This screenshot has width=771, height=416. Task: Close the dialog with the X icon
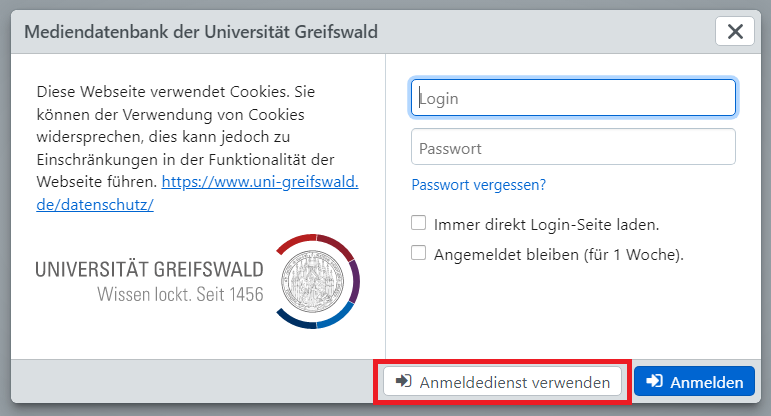coord(735,31)
